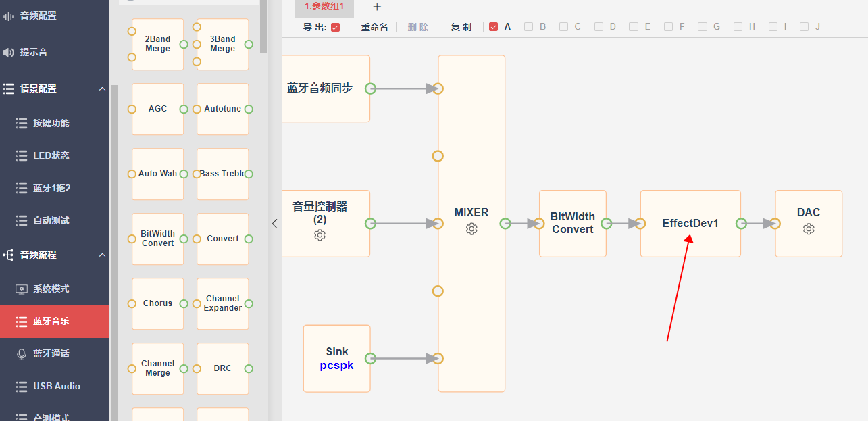The height and width of the screenshot is (421, 868).
Task: Pick the 2Band Merge module in palette
Action: click(157, 44)
